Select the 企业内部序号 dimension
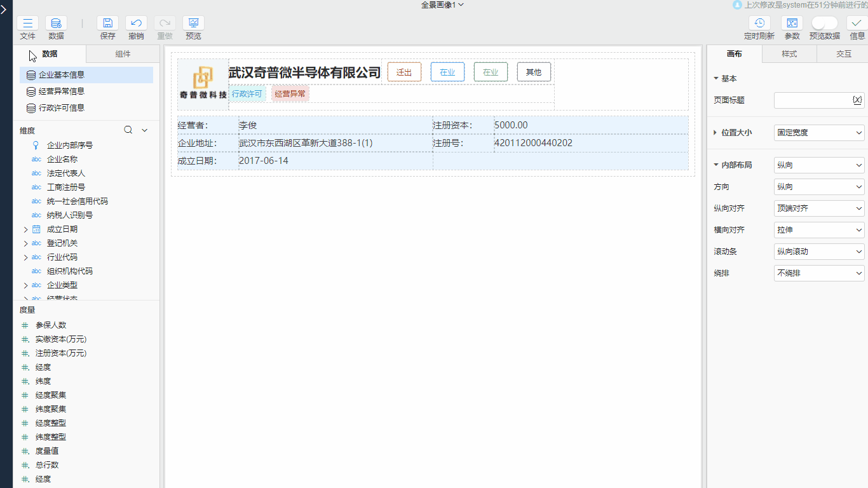 [x=70, y=146]
